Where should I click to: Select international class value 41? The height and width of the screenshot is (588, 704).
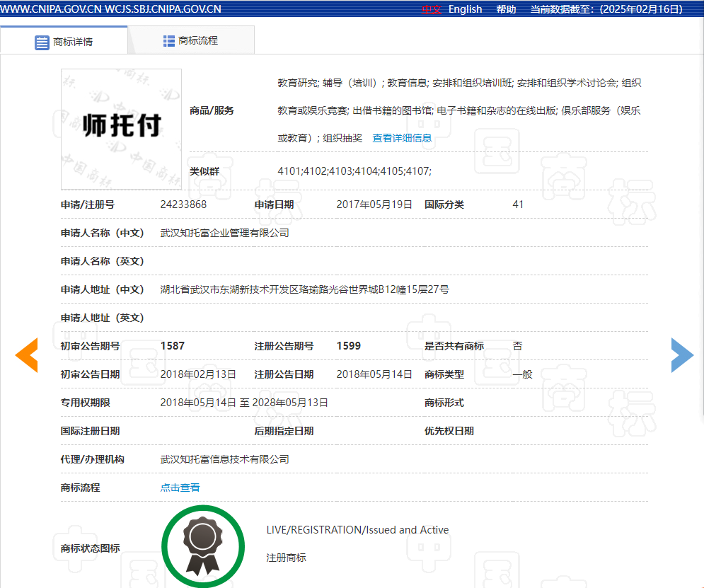[518, 204]
